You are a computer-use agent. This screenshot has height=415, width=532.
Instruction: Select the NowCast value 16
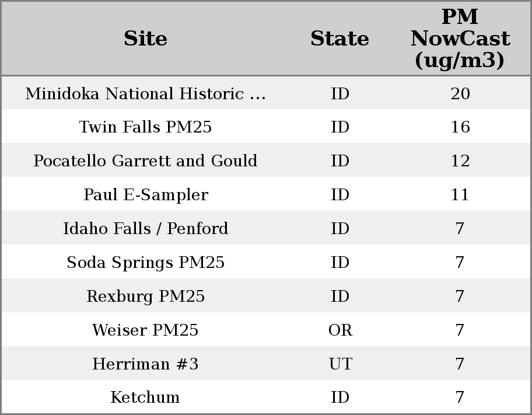point(460,127)
